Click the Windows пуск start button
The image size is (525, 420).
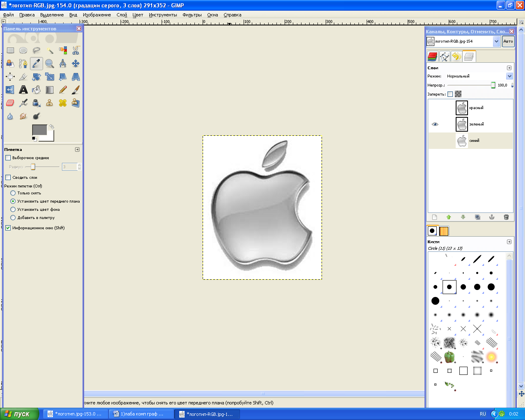tap(19, 414)
